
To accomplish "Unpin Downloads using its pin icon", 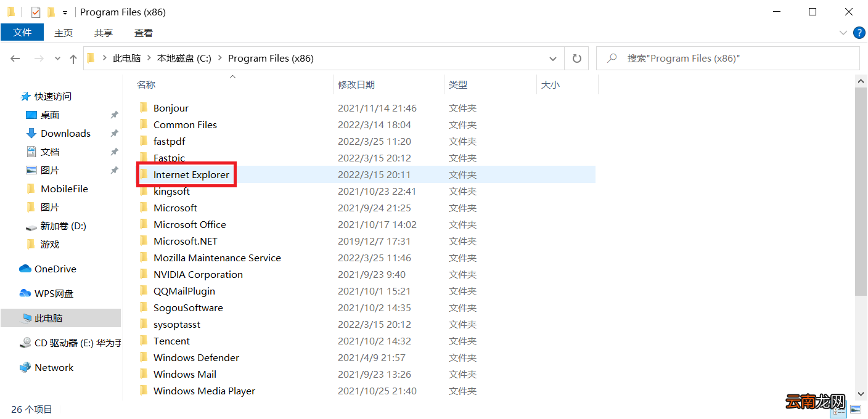I will [114, 133].
